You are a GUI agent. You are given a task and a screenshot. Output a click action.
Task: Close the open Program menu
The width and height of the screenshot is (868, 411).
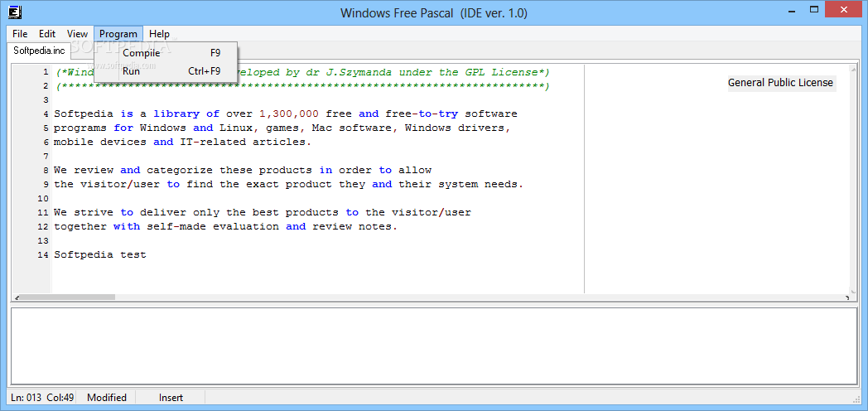click(x=118, y=34)
